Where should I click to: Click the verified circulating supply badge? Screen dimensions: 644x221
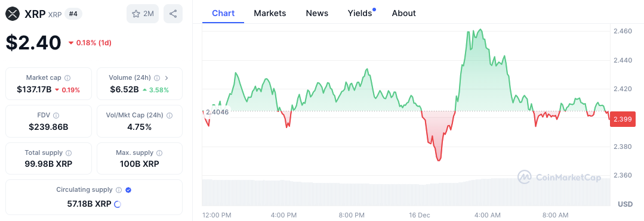pyautogui.click(x=128, y=190)
